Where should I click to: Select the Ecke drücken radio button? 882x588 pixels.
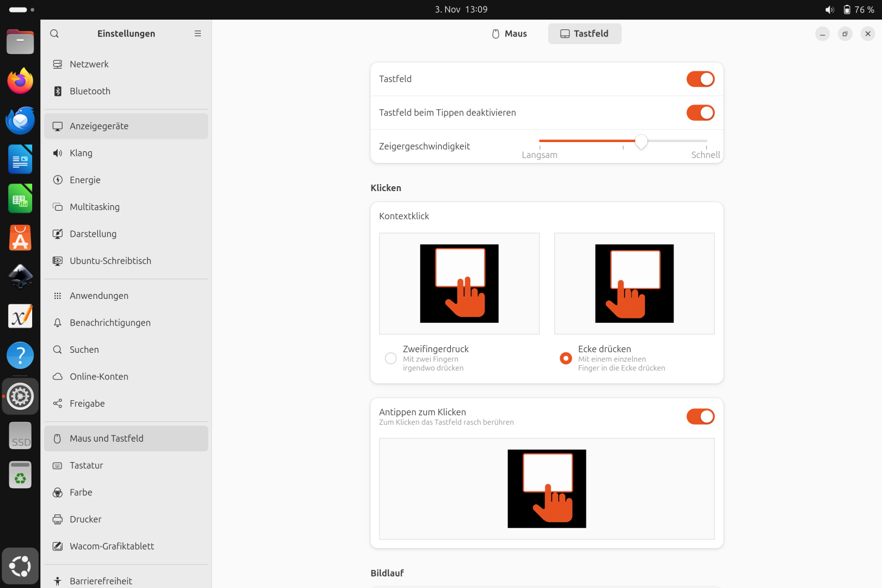point(566,358)
